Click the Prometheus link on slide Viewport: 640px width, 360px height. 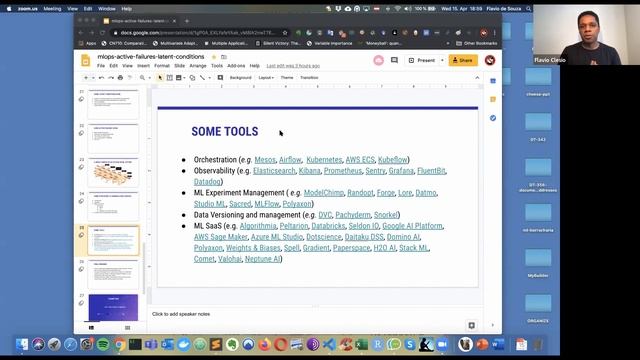coord(343,171)
